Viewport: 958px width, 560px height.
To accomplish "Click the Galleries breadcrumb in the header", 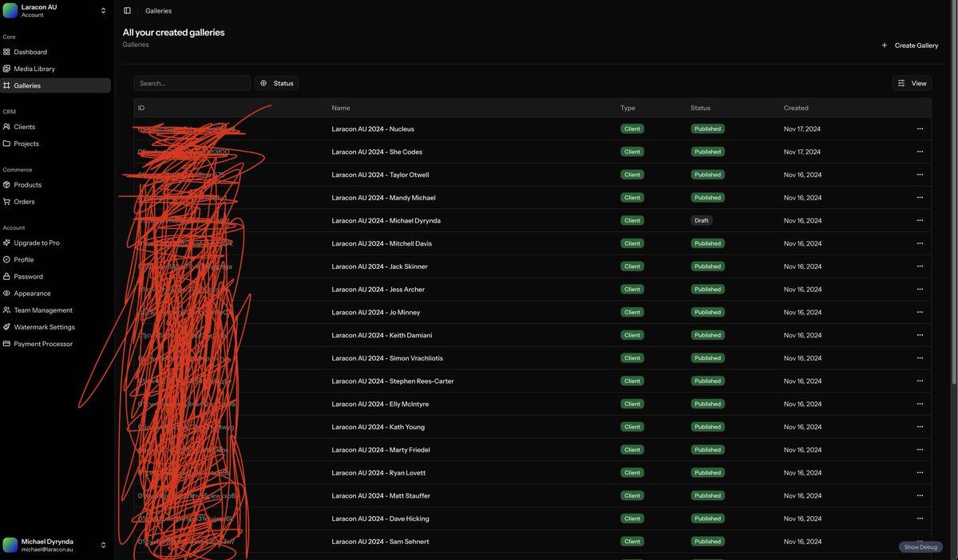I will (x=158, y=11).
